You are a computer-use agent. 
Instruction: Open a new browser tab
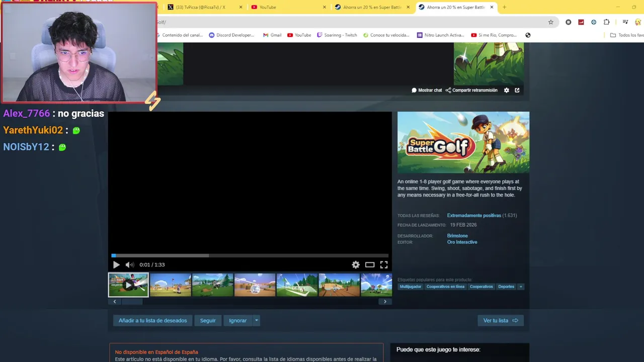click(504, 7)
